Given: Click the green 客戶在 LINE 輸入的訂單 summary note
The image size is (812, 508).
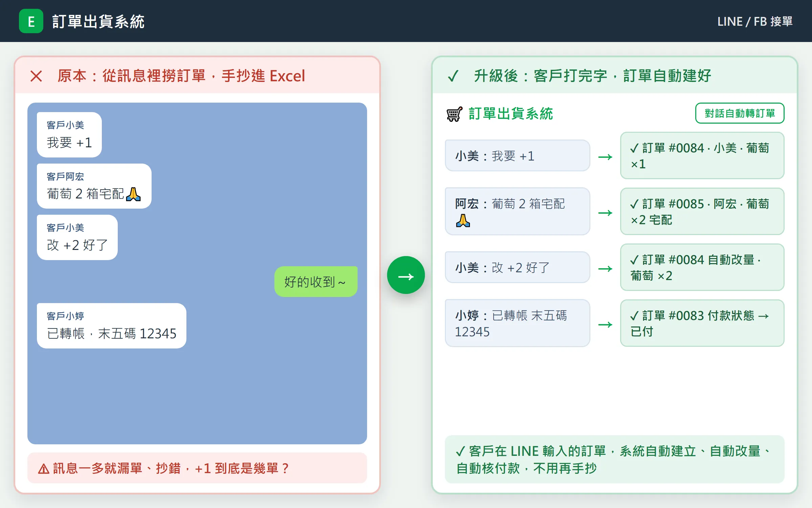Looking at the screenshot, I should pos(615,460).
